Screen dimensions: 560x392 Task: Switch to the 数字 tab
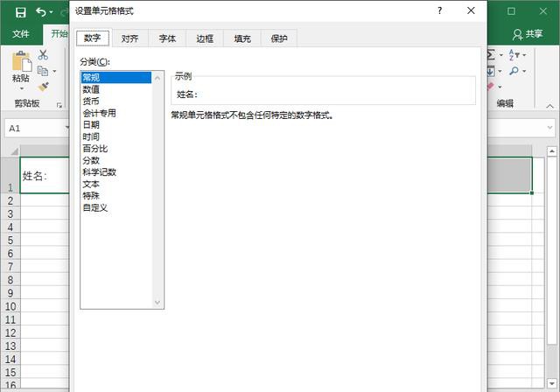tap(93, 38)
